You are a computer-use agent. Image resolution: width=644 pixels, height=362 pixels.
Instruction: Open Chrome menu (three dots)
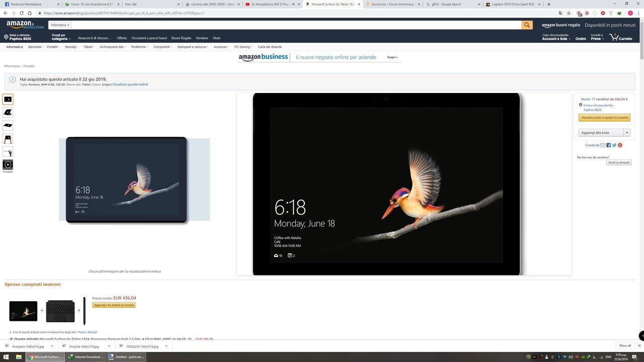point(638,13)
